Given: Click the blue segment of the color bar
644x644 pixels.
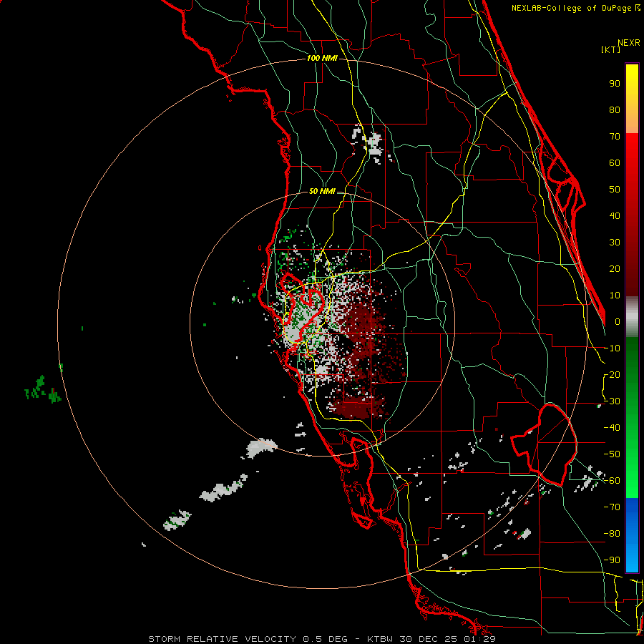Looking at the screenshot, I should 632,535.
